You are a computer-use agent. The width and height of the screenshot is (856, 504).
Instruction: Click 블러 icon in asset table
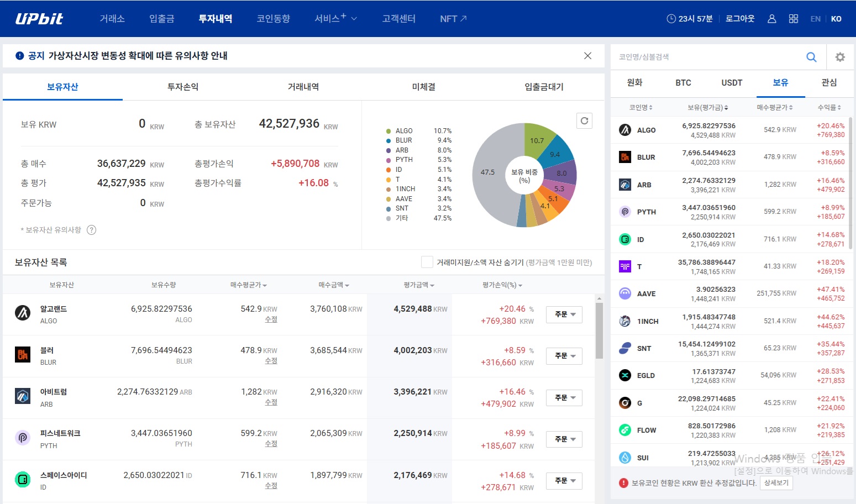click(x=23, y=354)
